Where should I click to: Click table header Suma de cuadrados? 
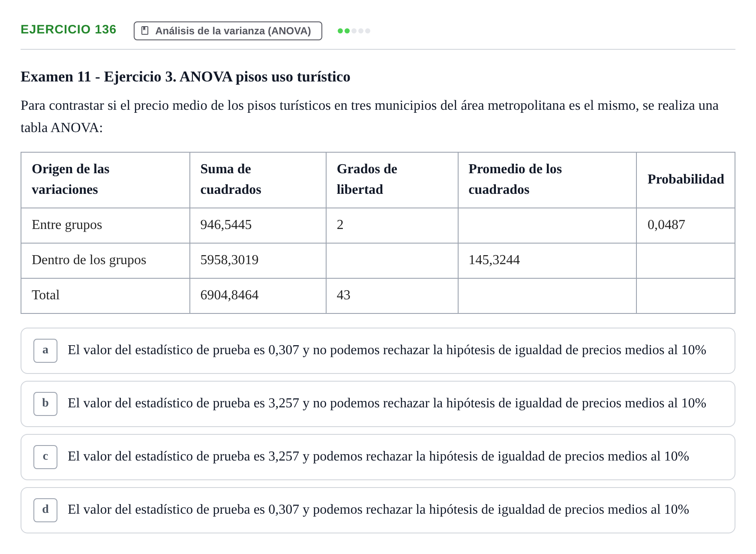tap(231, 179)
